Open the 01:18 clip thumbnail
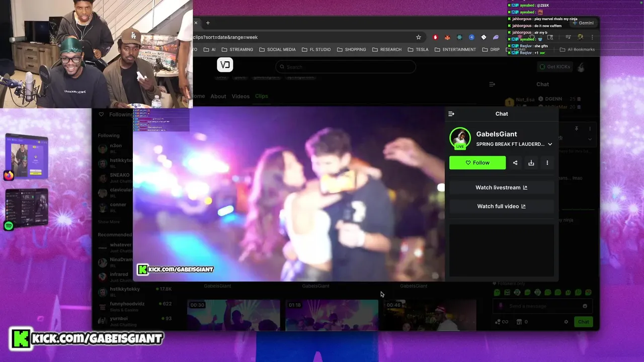The width and height of the screenshot is (644, 362). [332, 315]
